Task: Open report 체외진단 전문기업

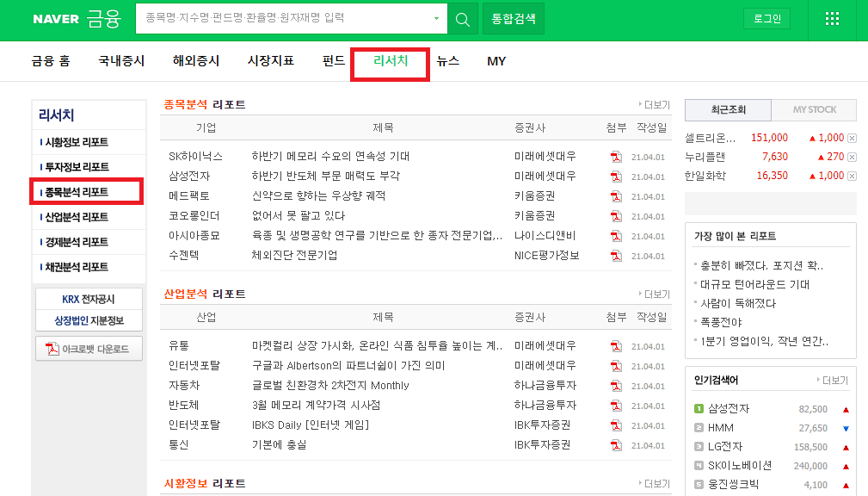Action: tap(294, 256)
